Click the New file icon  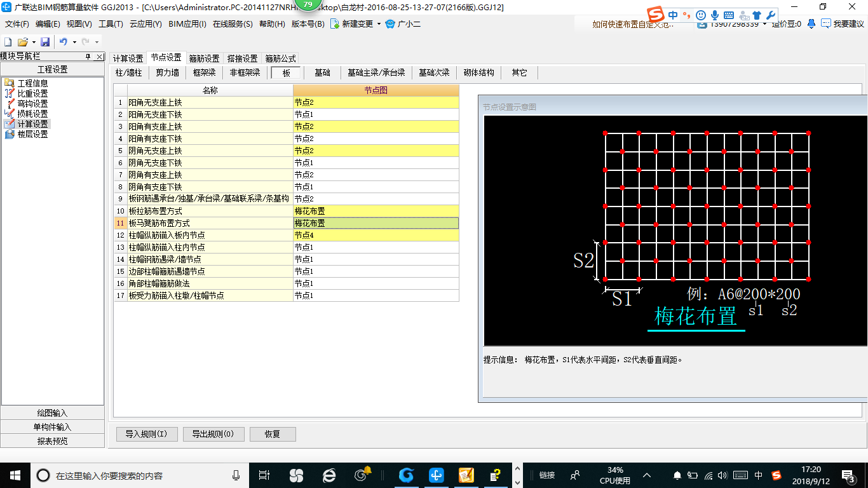8,42
